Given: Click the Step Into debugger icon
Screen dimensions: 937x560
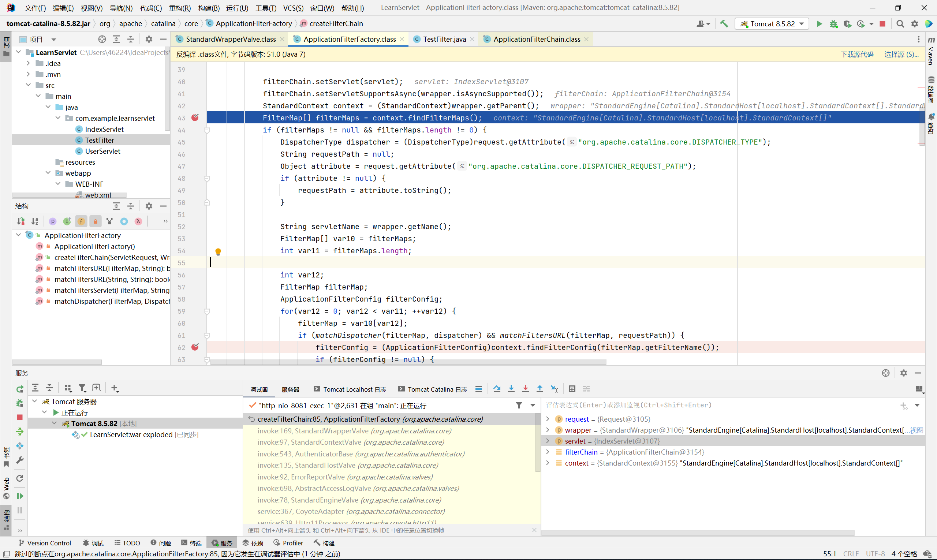Looking at the screenshot, I should [511, 389].
